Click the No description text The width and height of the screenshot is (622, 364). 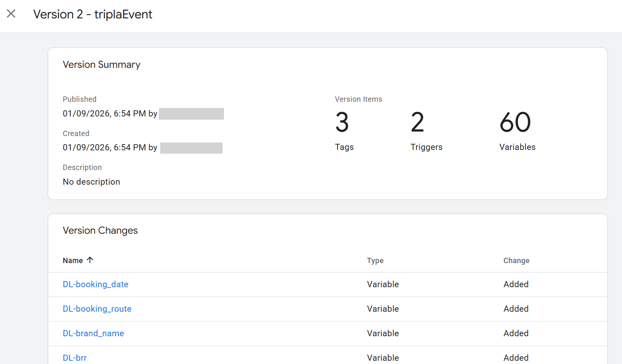pos(92,182)
